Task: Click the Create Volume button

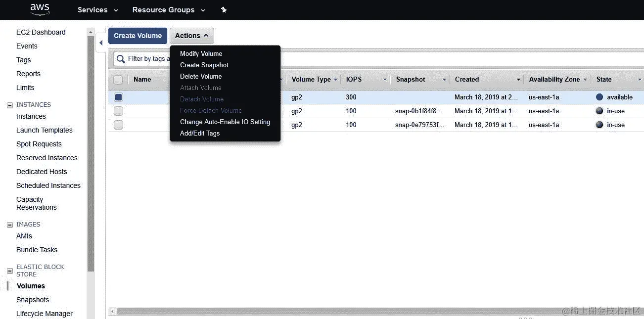Action: point(138,36)
